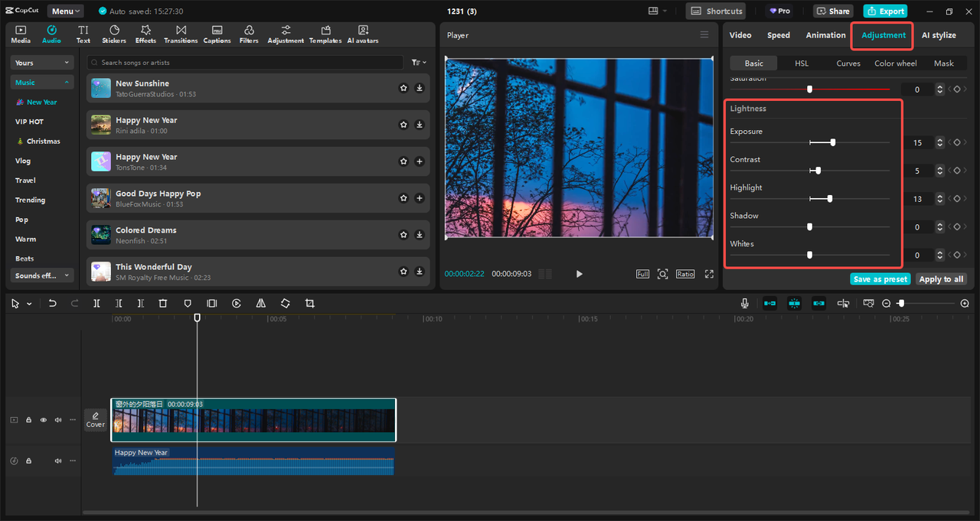Download the New Sunshine song
980x521 pixels.
(420, 88)
